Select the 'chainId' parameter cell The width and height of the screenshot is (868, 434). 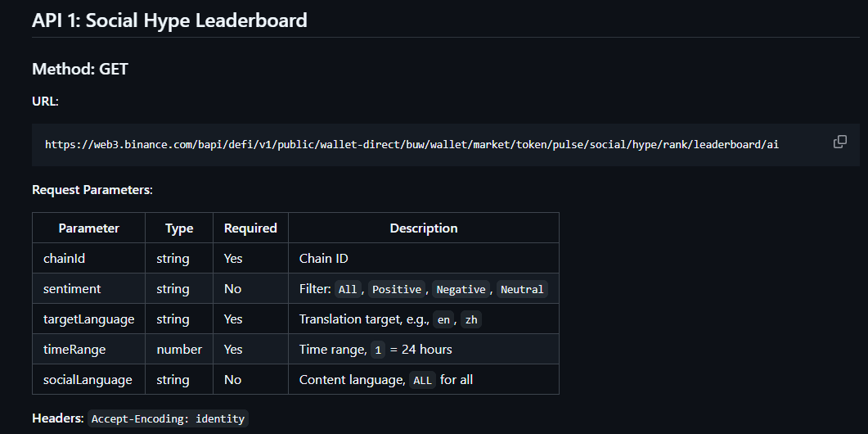(65, 259)
